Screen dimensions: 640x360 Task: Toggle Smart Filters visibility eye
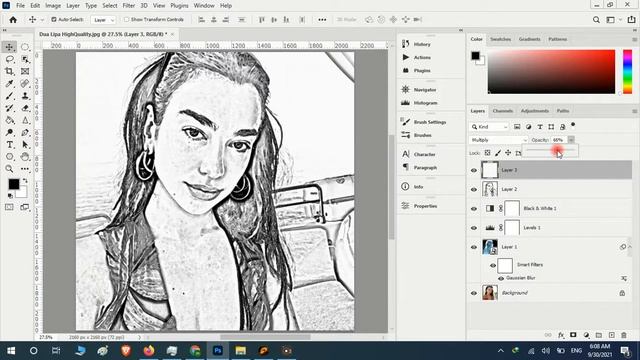pos(493,266)
